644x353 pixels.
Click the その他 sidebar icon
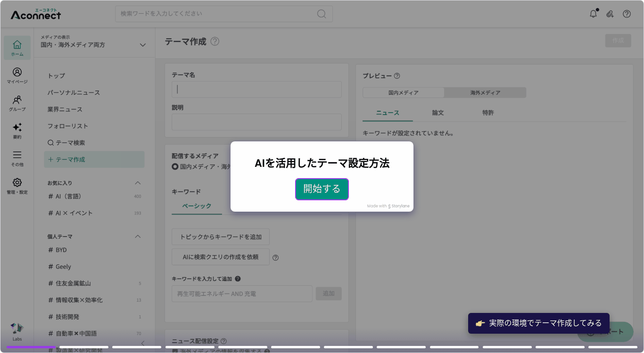[x=17, y=158]
